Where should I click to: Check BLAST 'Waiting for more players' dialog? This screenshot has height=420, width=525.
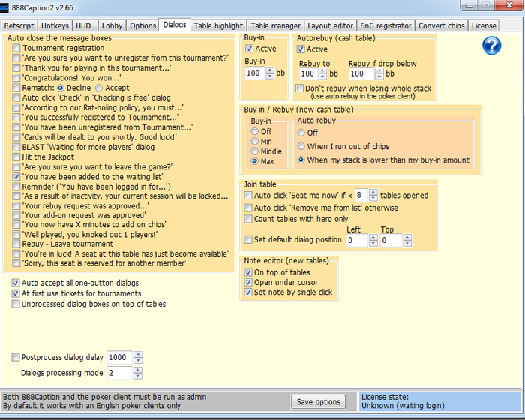(16, 147)
